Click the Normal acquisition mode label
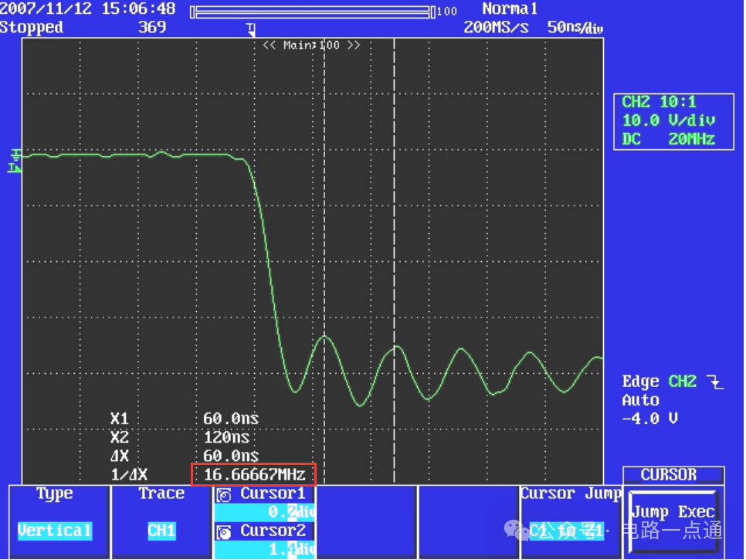746x560 pixels. (x=510, y=8)
